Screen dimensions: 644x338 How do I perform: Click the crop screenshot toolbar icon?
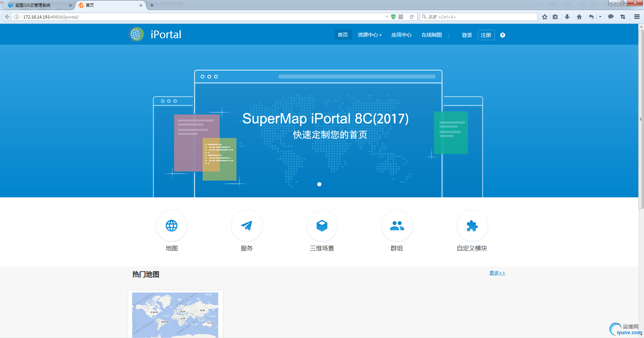point(623,17)
